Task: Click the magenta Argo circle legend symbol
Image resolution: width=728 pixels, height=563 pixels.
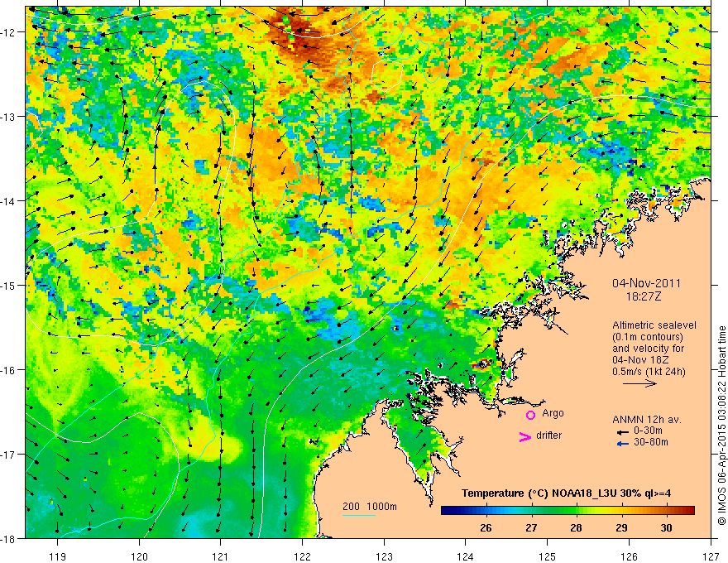Action: click(x=530, y=415)
